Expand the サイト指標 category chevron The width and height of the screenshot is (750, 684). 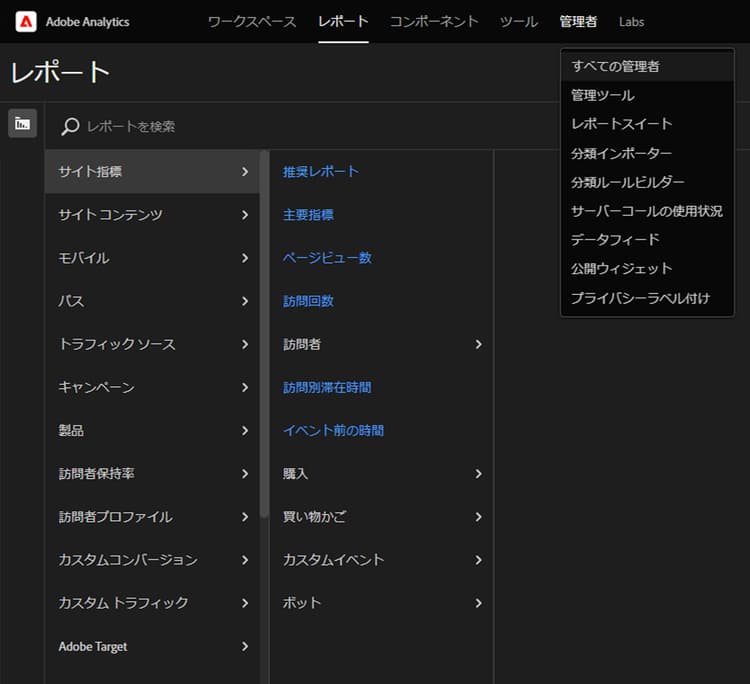(x=245, y=172)
